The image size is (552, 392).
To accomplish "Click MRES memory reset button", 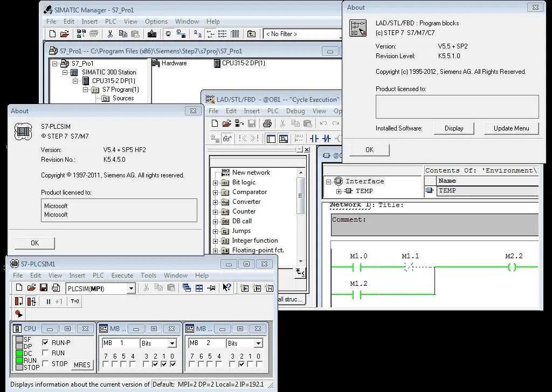I will [82, 365].
